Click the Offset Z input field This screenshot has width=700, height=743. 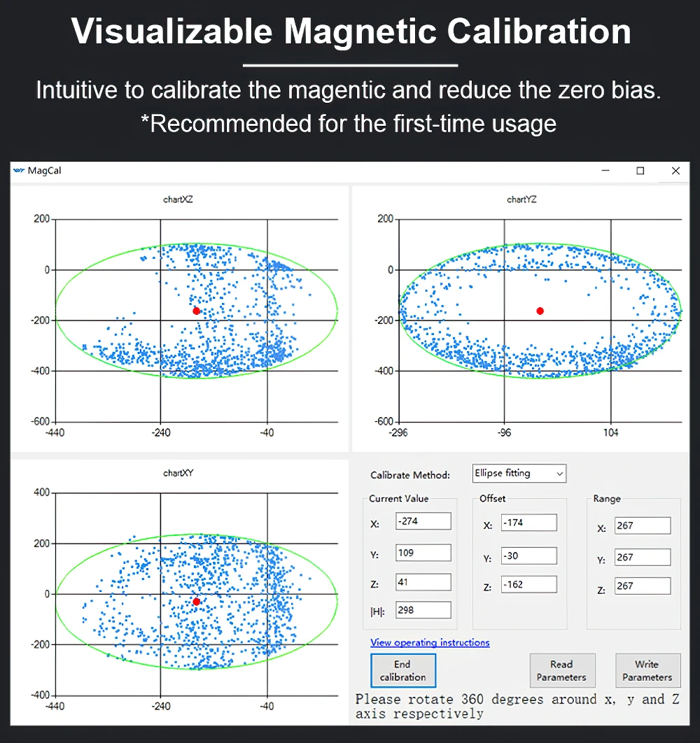[x=528, y=584]
